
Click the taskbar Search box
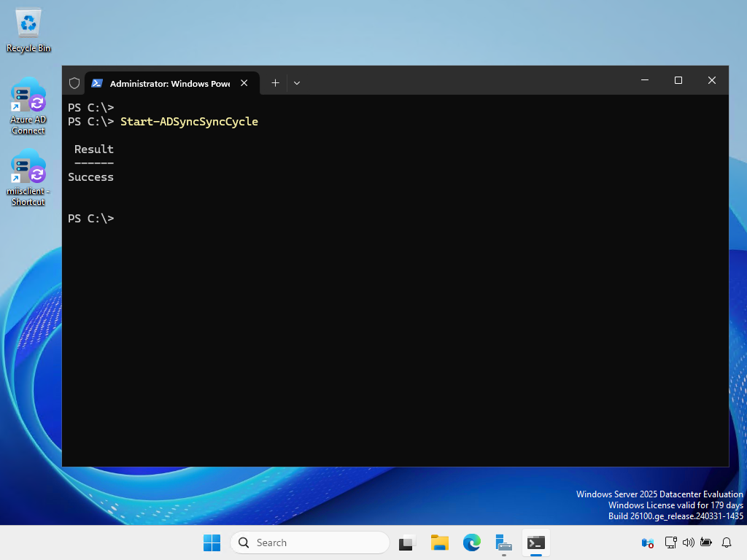tap(310, 542)
